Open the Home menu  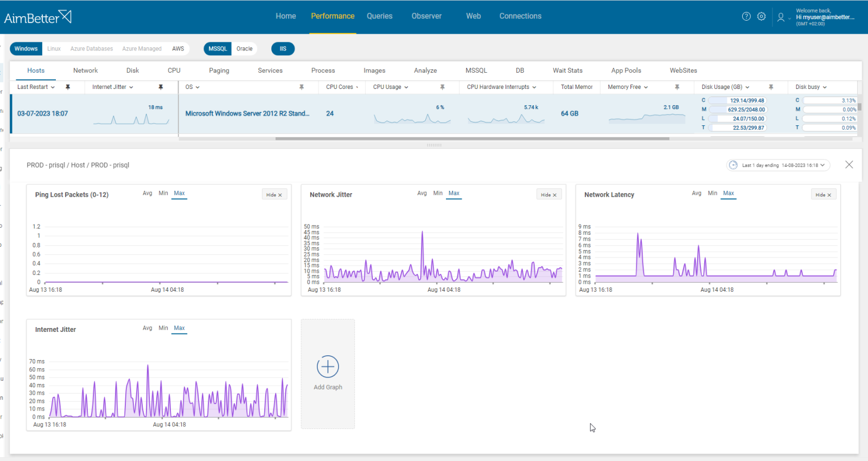point(285,16)
